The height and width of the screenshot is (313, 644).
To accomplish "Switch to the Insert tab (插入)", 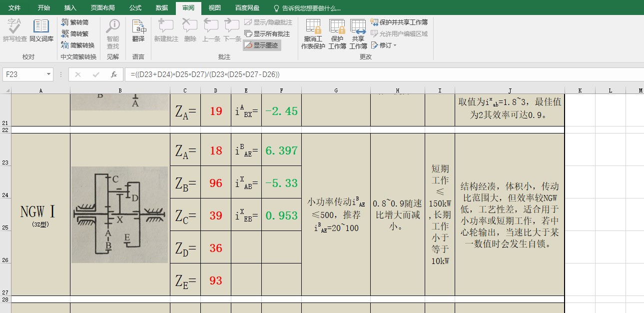I will 70,8.
